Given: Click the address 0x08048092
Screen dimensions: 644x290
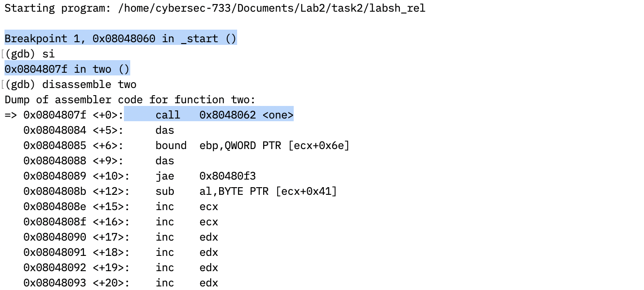Looking at the screenshot, I should 54,268.
